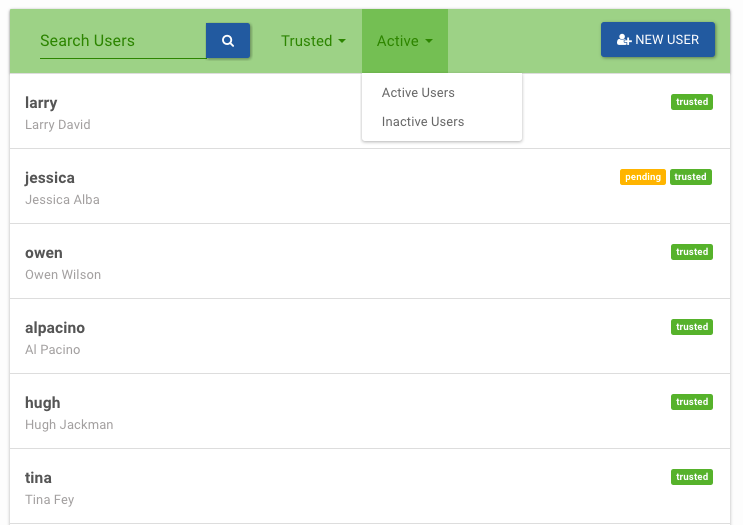Open the tina username entry

(x=38, y=478)
